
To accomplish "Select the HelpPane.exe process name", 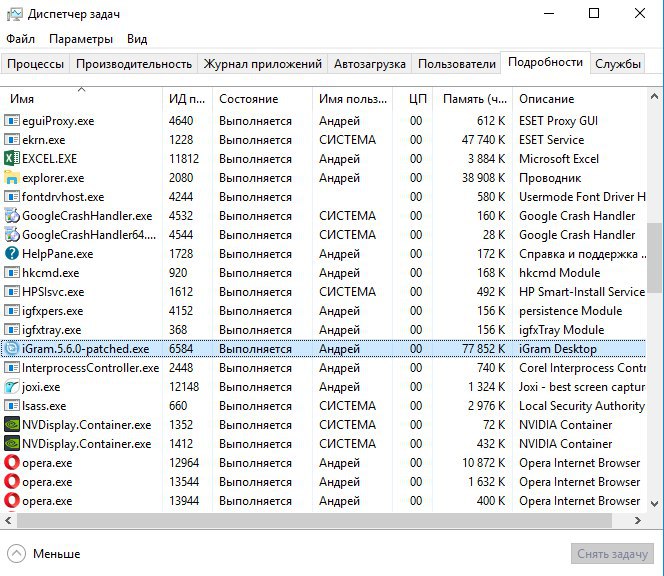I will pyautogui.click(x=58, y=254).
